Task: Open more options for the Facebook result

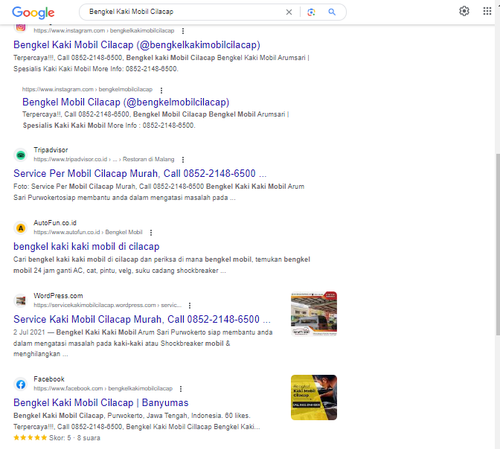Action: (x=181, y=389)
